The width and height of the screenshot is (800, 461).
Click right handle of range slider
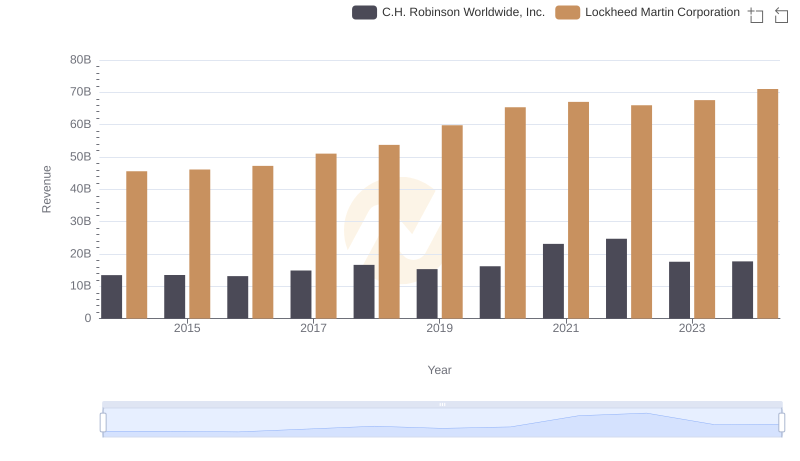tap(782, 423)
